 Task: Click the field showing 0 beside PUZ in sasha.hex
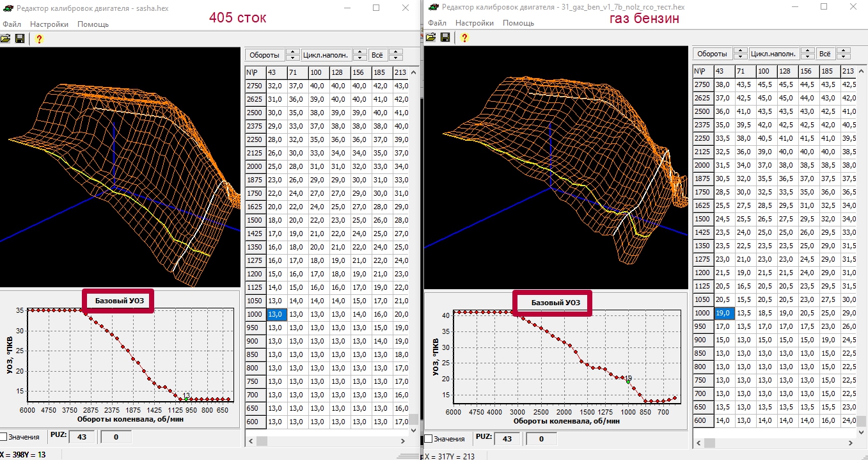(116, 437)
